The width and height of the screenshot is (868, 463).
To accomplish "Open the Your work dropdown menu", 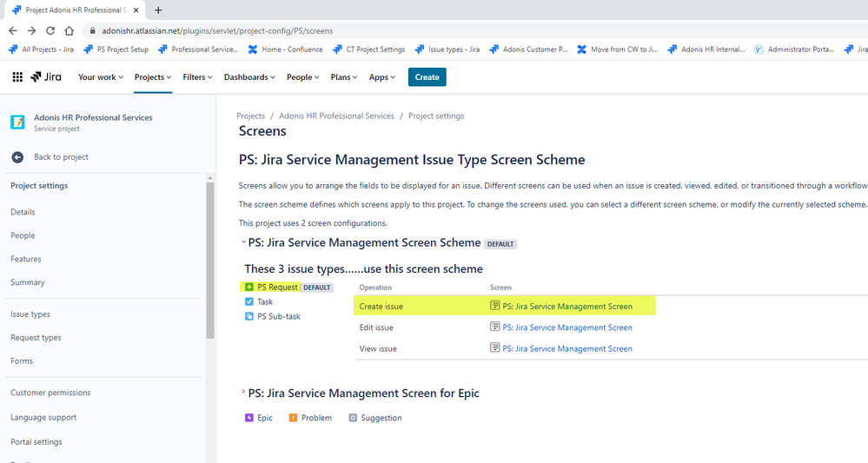I will [x=100, y=77].
